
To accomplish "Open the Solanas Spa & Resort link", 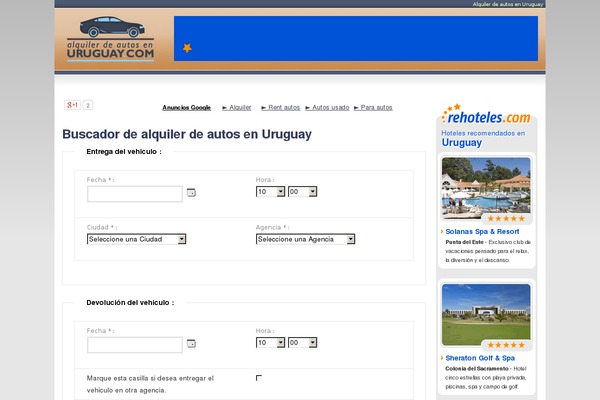I will 482,232.
